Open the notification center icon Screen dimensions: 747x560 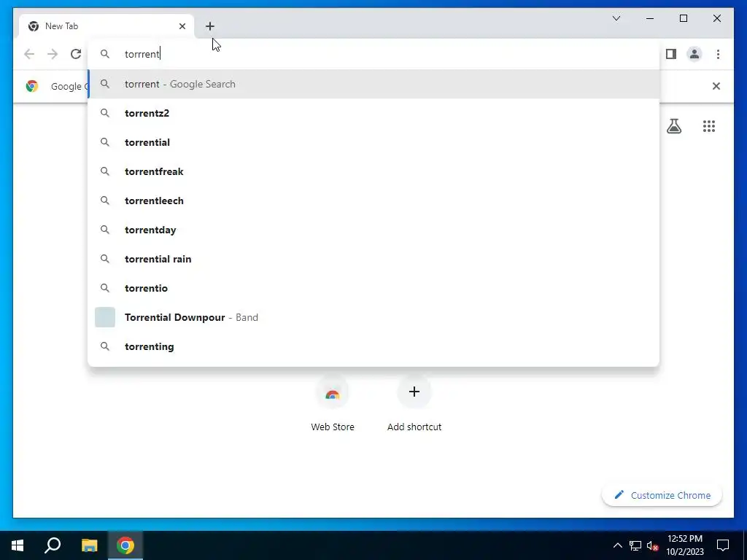[723, 545]
